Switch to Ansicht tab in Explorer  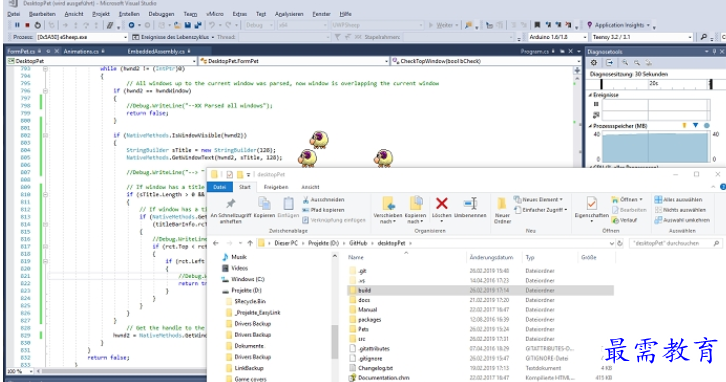[310, 187]
